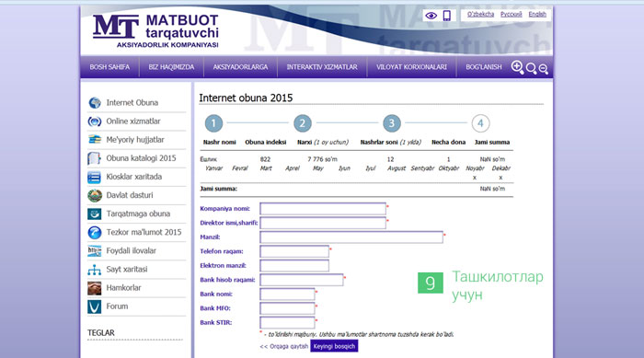This screenshot has height=358, width=644.
Task: Open Sayt xaritasi link
Action: pyautogui.click(x=127, y=270)
